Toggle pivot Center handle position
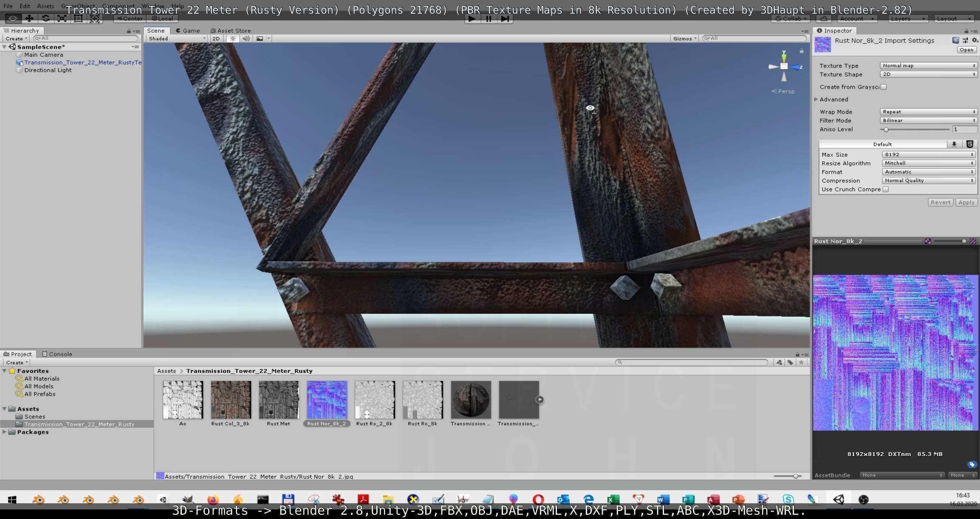980x519 pixels. pyautogui.click(x=130, y=19)
